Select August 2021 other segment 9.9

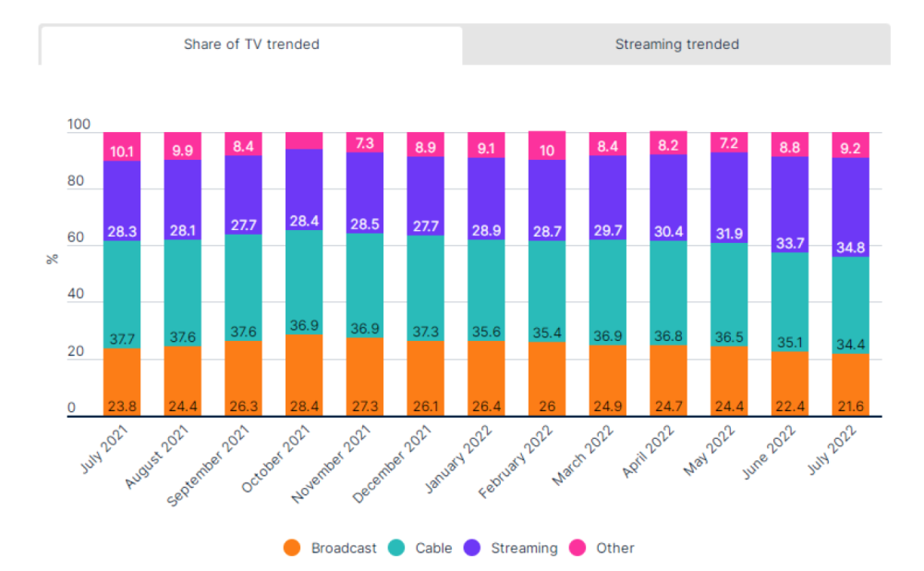183,146
